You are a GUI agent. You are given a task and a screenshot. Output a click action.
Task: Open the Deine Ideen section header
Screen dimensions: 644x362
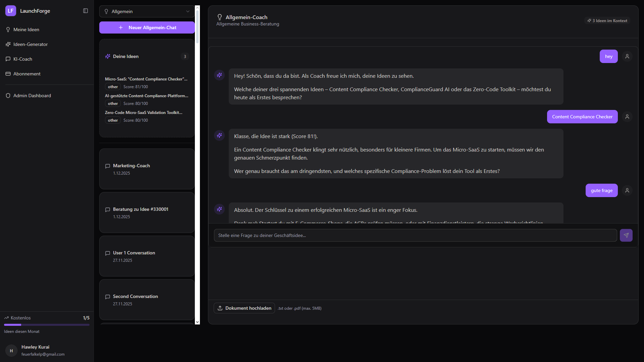click(x=126, y=56)
